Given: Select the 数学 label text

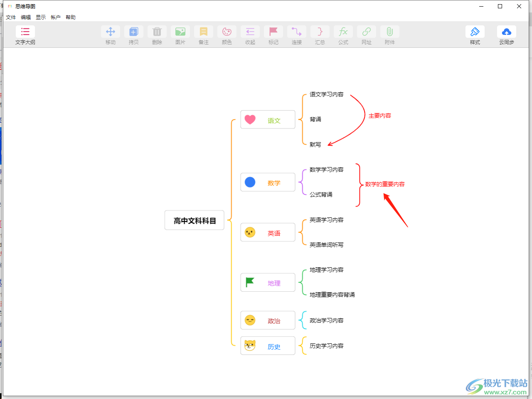Looking at the screenshot, I should click(x=274, y=183).
